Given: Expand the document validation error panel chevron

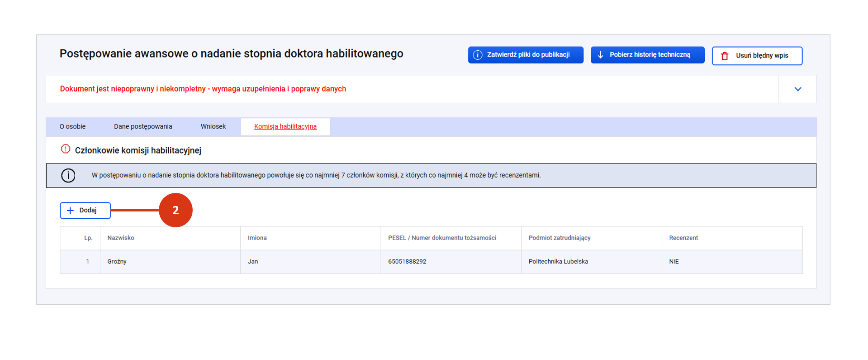Looking at the screenshot, I should point(797,89).
